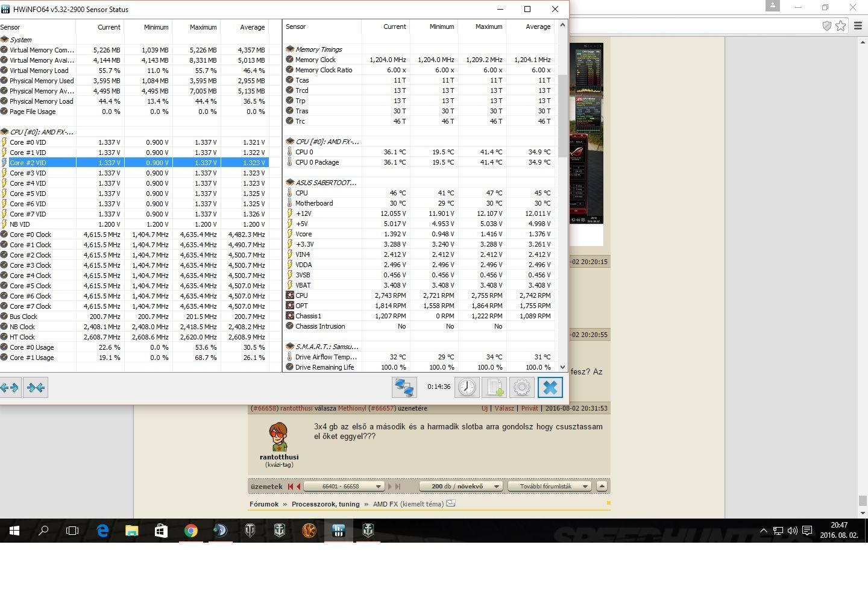Open the 66401 - 66658 message range dropdown
The height and width of the screenshot is (609, 868).
pos(344,486)
